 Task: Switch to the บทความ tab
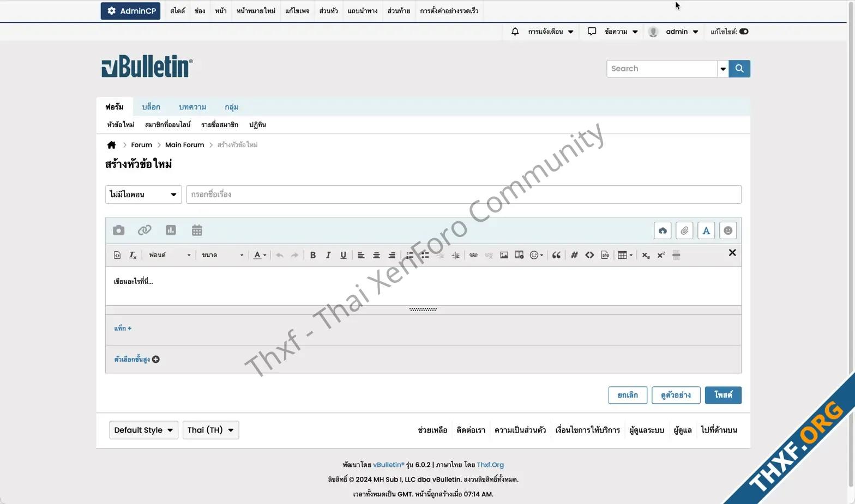point(192,107)
